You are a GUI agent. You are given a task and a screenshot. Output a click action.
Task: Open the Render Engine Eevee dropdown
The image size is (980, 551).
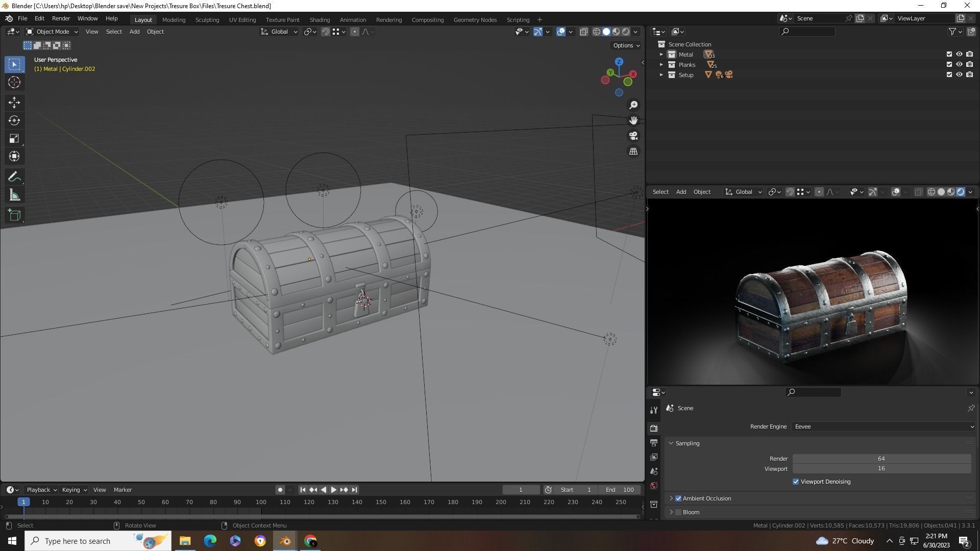pyautogui.click(x=884, y=427)
